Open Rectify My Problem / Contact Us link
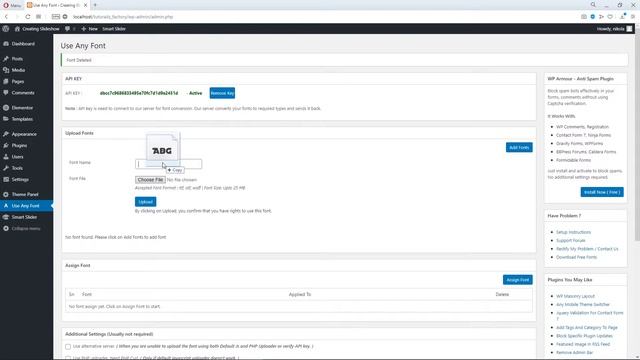The height and width of the screenshot is (360, 640). 587,249
